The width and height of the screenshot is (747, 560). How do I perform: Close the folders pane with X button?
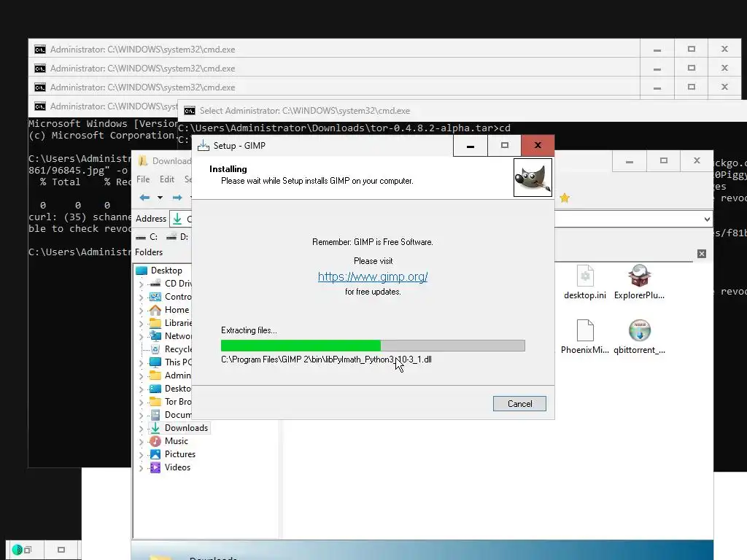[702, 254]
